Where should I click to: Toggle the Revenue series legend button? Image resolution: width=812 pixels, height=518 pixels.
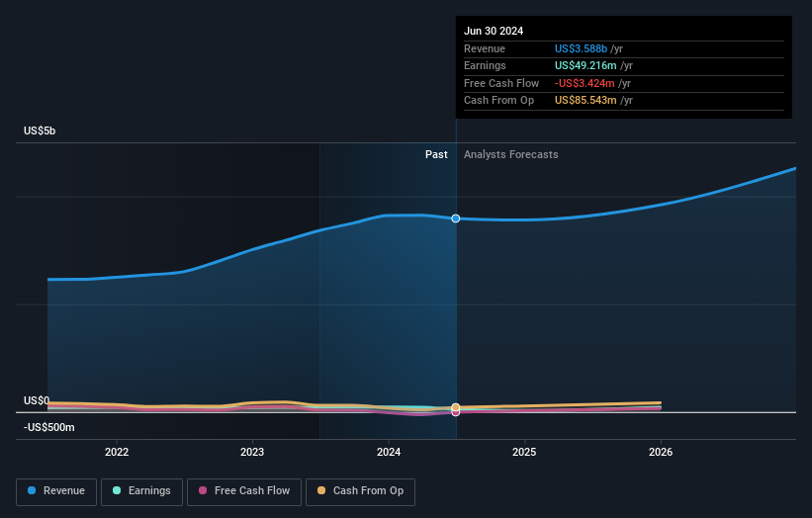pos(56,491)
